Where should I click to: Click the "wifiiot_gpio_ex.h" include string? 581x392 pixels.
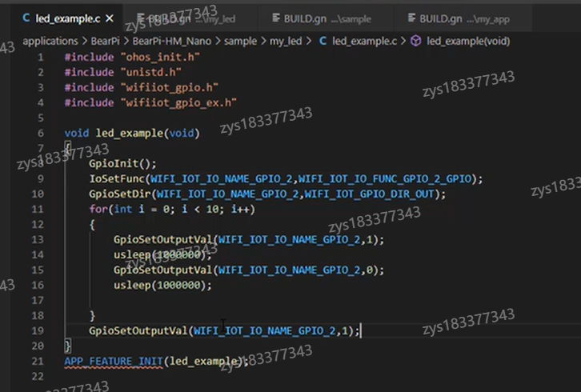point(178,102)
